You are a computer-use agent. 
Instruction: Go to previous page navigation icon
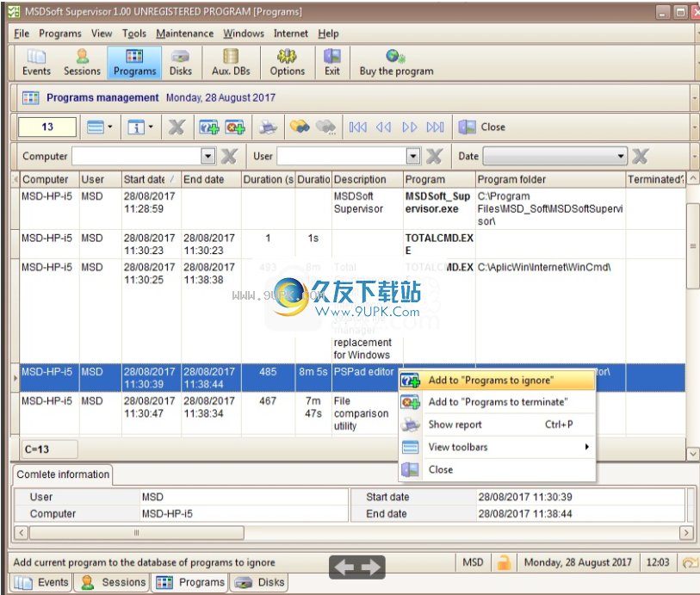383,127
